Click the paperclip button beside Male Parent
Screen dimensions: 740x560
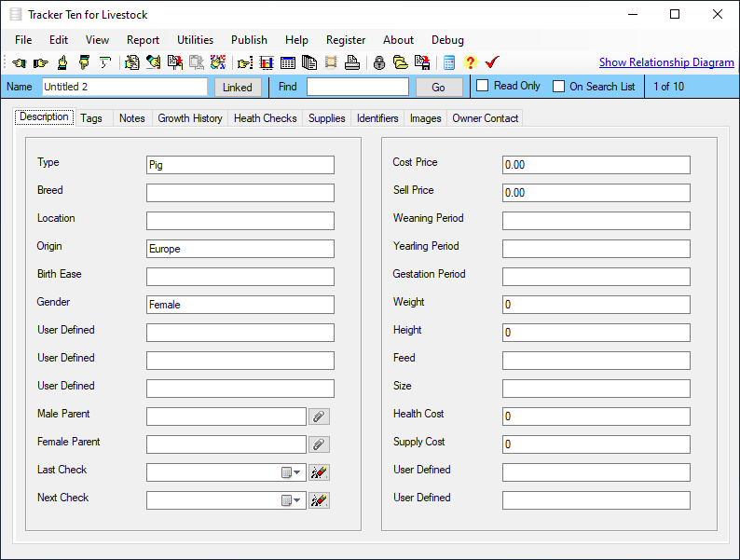coord(319,417)
